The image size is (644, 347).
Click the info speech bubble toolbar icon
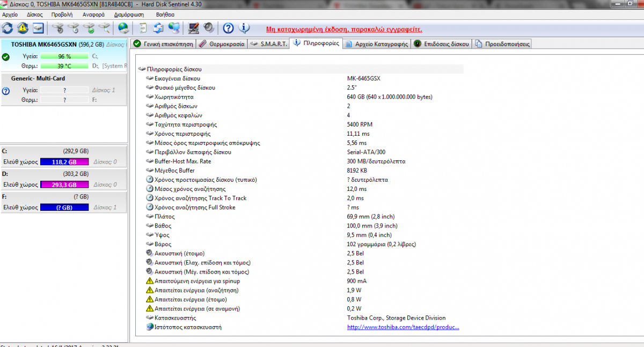pos(244,28)
